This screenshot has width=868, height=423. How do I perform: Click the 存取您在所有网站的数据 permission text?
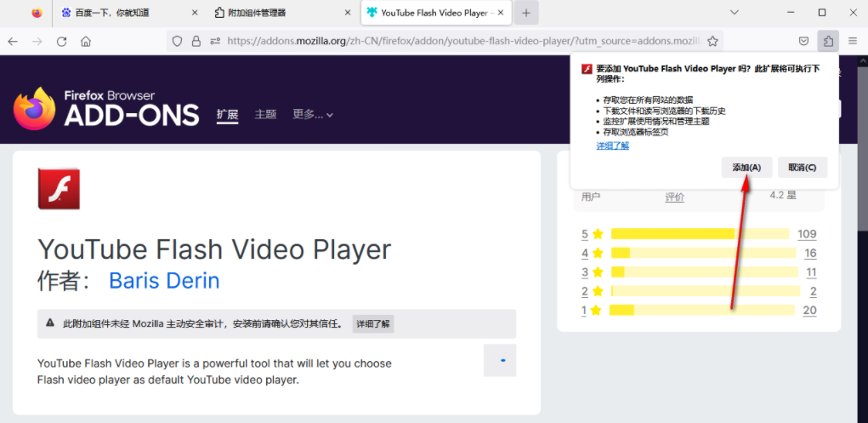pos(648,100)
